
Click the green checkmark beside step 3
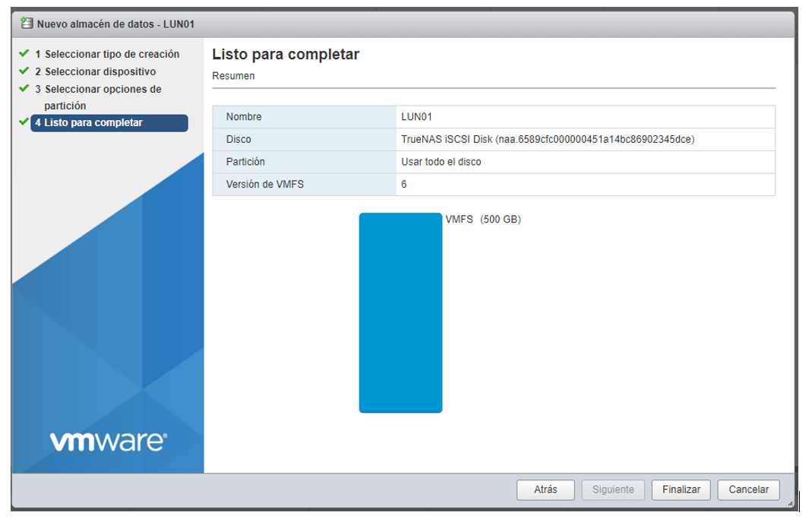[x=24, y=88]
